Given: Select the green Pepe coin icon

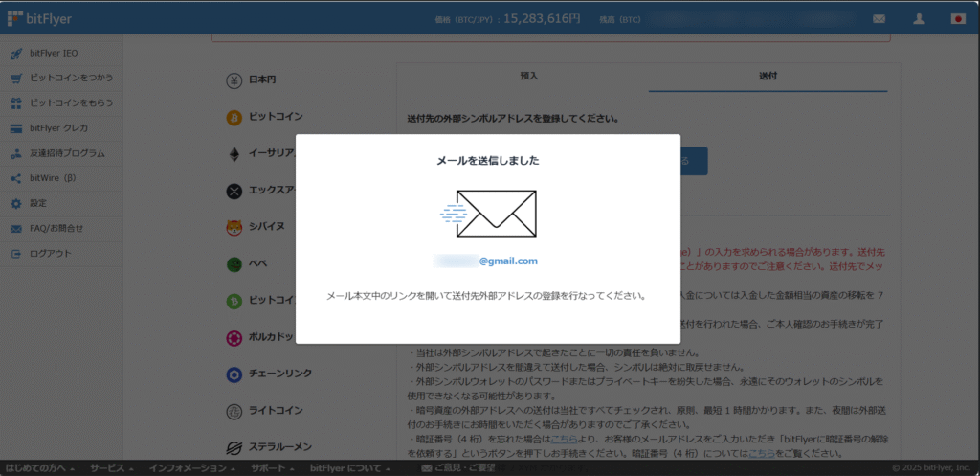Looking at the screenshot, I should coord(234,264).
